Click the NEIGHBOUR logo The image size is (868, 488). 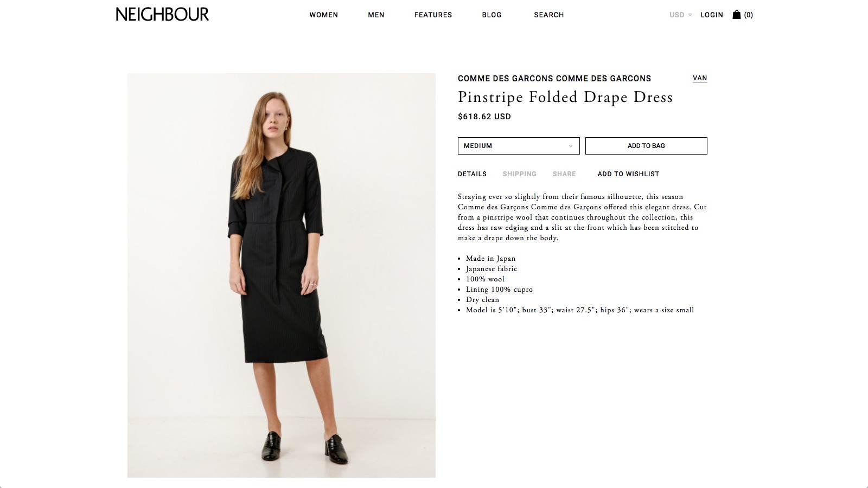click(162, 15)
